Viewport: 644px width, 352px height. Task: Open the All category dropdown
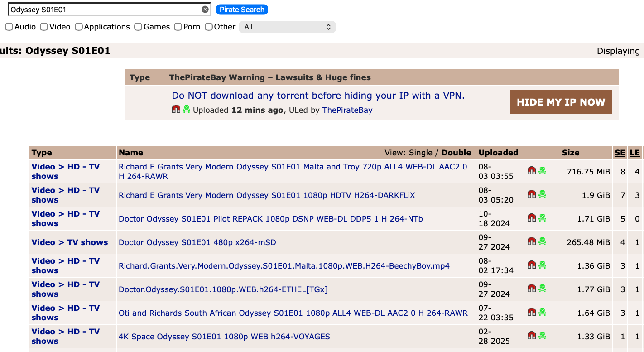pyautogui.click(x=287, y=27)
